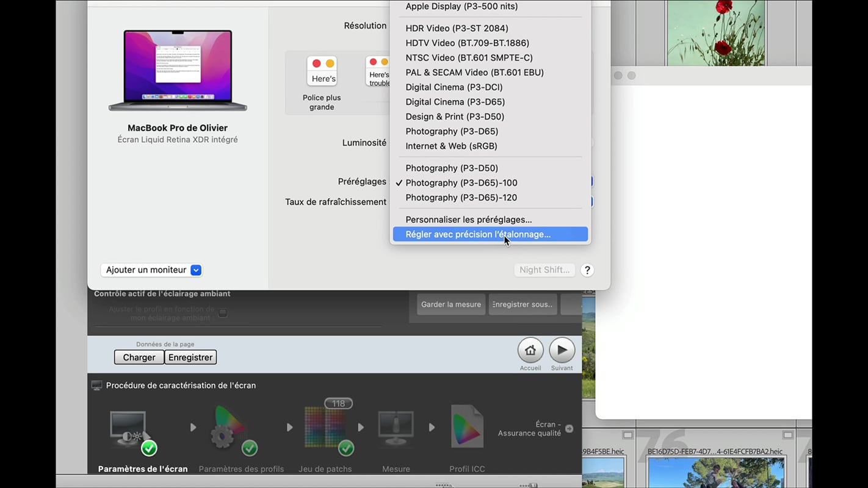Choose Digital Cinema (P3-DCI) preset
868x488 pixels.
[490, 87]
